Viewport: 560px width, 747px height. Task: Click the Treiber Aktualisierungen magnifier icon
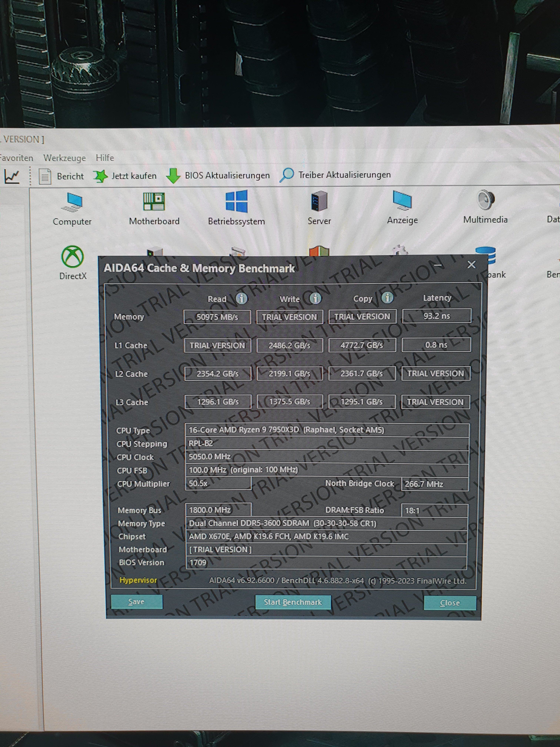coord(287,175)
